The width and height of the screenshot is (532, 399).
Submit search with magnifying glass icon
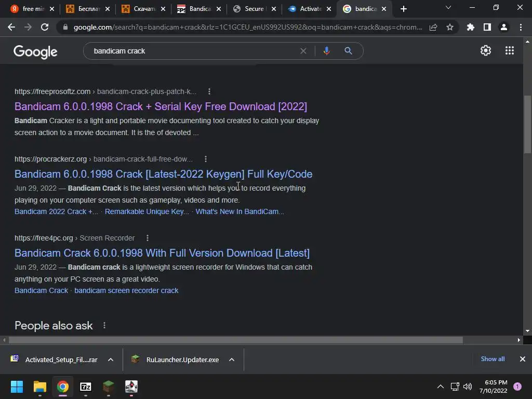[x=348, y=51]
